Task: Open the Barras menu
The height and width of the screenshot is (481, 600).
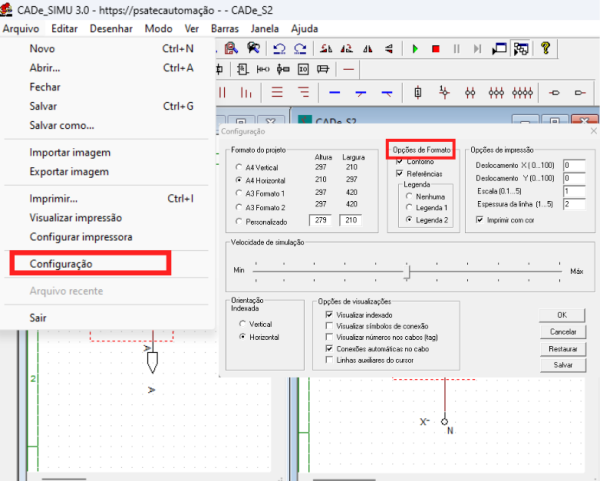Action: (225, 29)
